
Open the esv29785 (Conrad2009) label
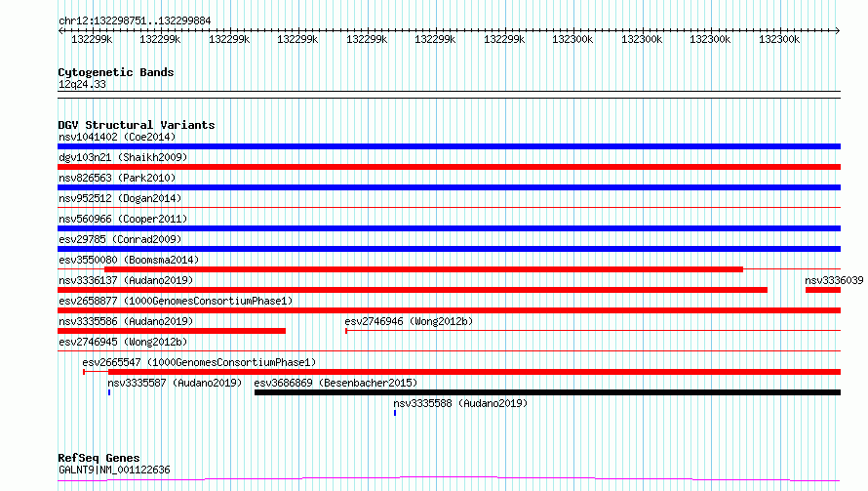120,239
